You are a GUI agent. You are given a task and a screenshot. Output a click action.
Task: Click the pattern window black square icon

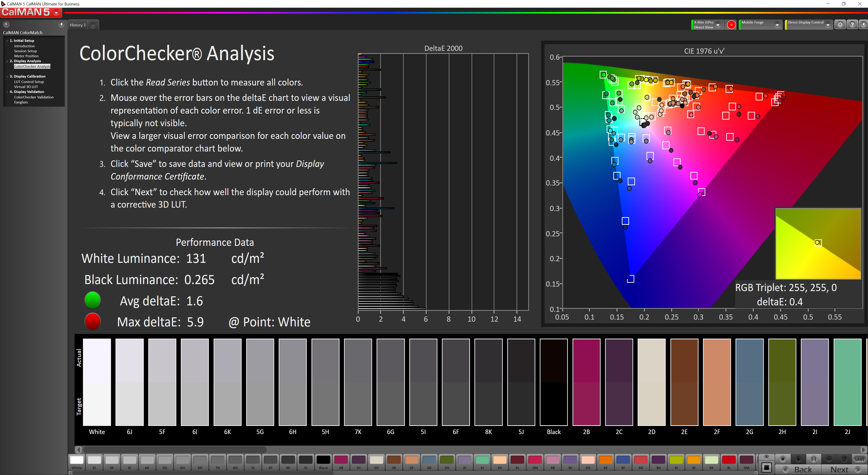pyautogui.click(x=766, y=467)
